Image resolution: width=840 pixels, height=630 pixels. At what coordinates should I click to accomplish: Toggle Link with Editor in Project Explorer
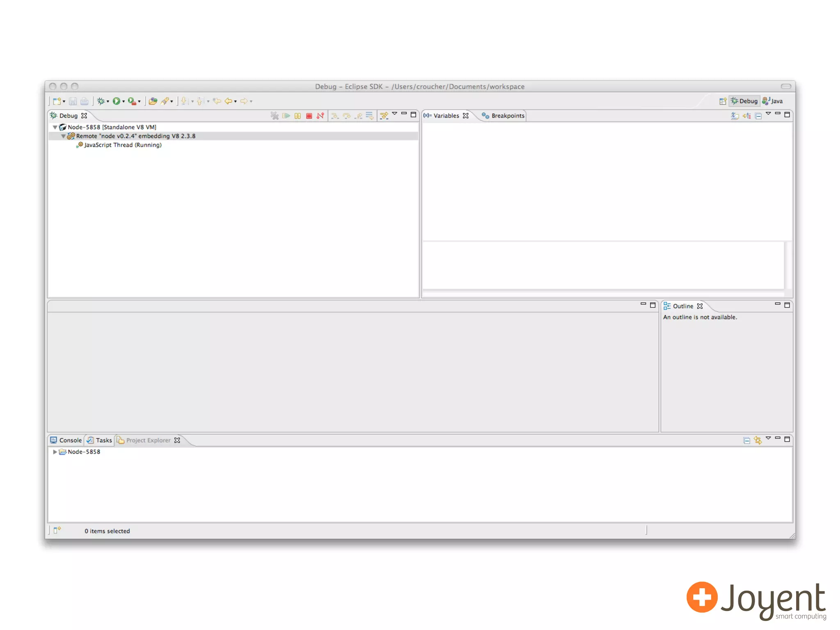click(758, 441)
